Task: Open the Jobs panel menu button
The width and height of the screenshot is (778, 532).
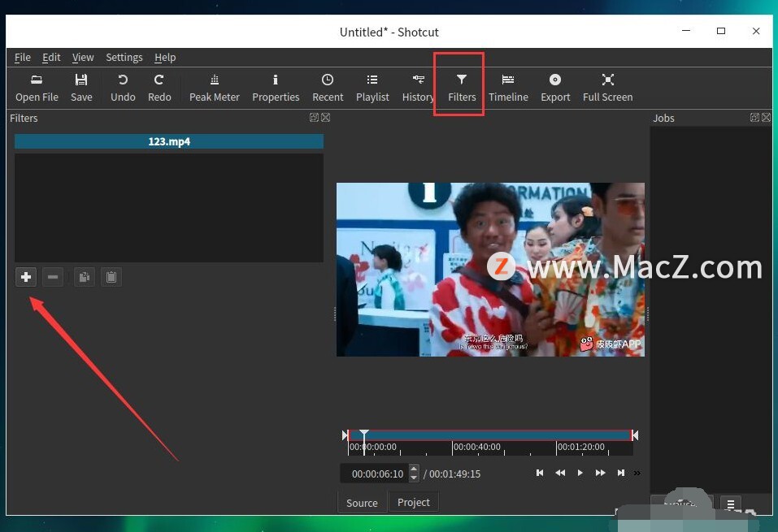Action: click(x=730, y=504)
